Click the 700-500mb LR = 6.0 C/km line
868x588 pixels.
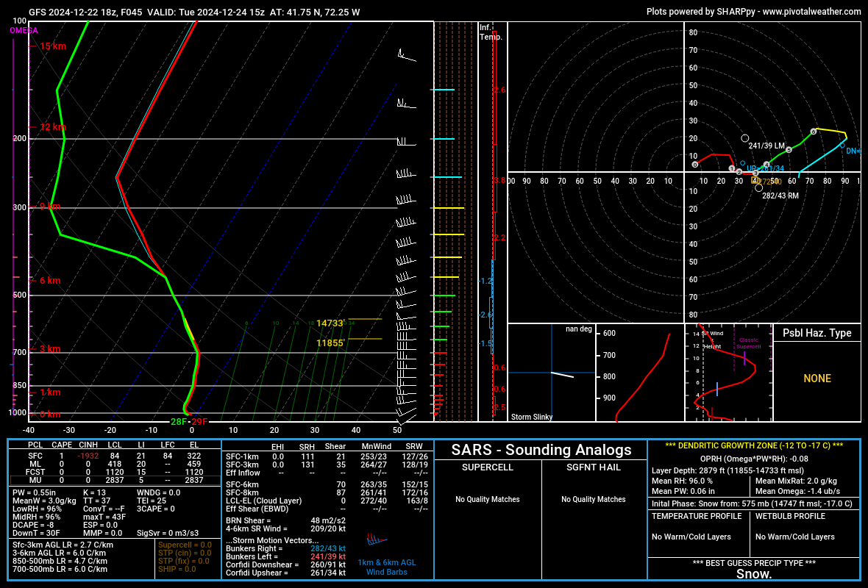pos(60,569)
